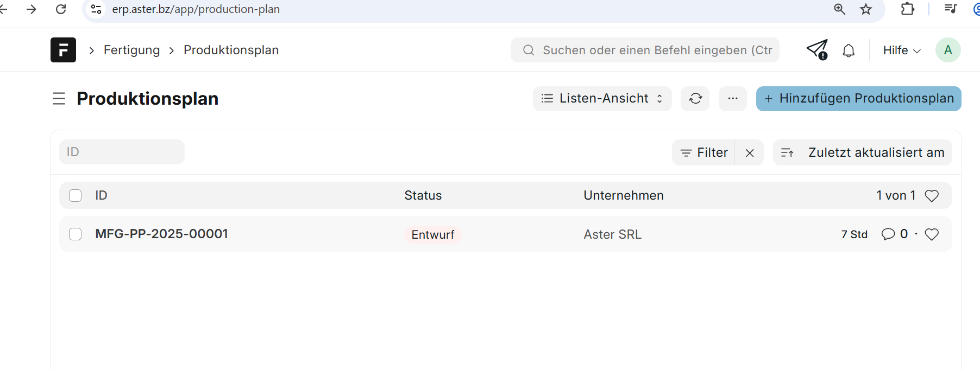
Task: Open the three-dots more options menu
Action: point(733,99)
